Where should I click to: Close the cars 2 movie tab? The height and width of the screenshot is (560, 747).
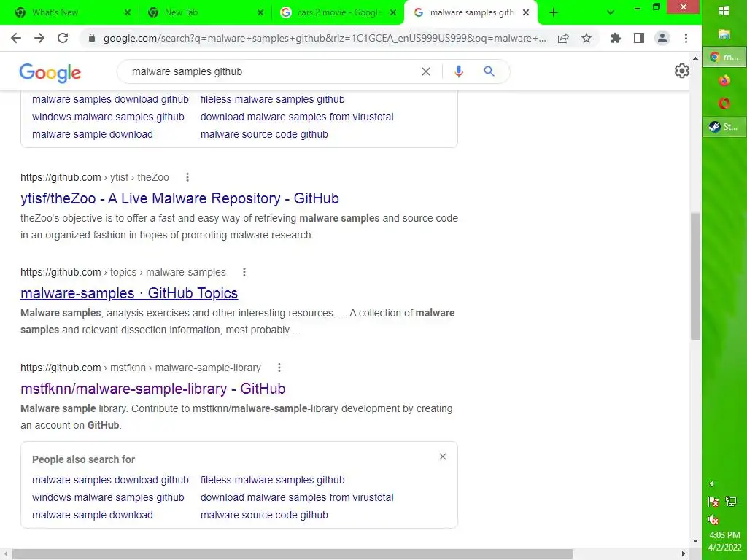click(x=393, y=13)
